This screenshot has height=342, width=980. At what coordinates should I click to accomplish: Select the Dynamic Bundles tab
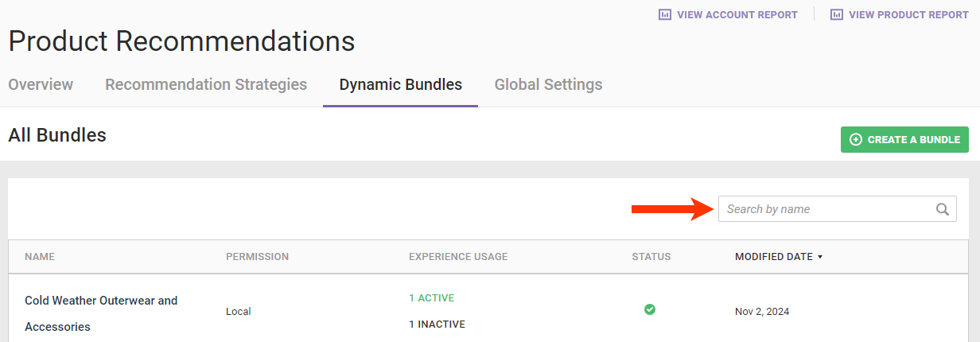pos(400,84)
